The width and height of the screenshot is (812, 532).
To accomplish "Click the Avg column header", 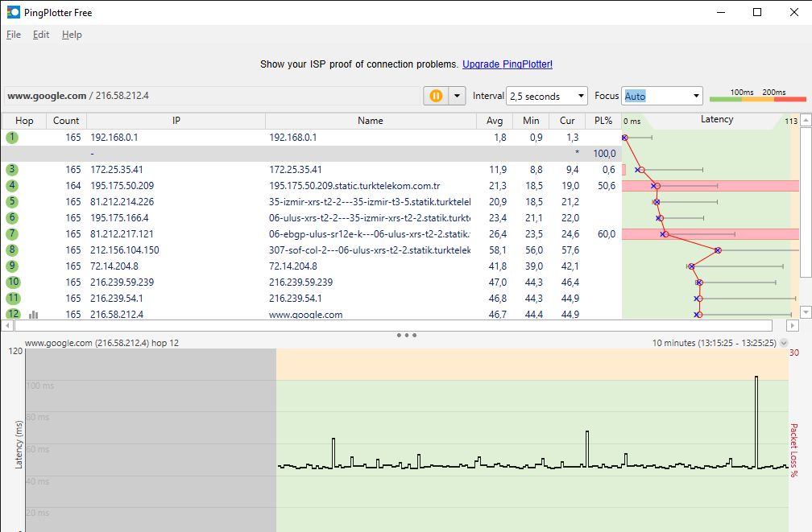I will [x=495, y=121].
